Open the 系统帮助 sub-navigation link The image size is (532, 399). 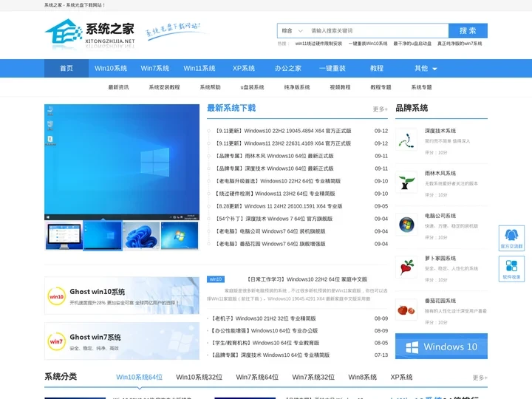[x=210, y=87]
